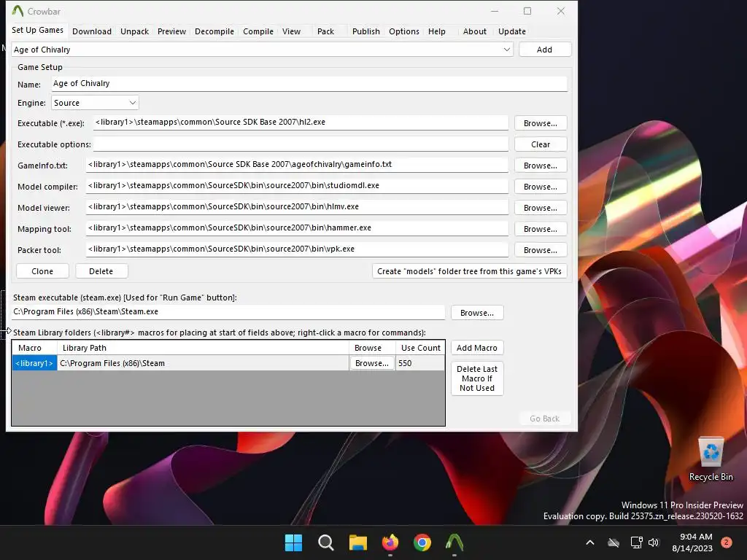
Task: Open the Decompile tab
Action: [214, 31]
